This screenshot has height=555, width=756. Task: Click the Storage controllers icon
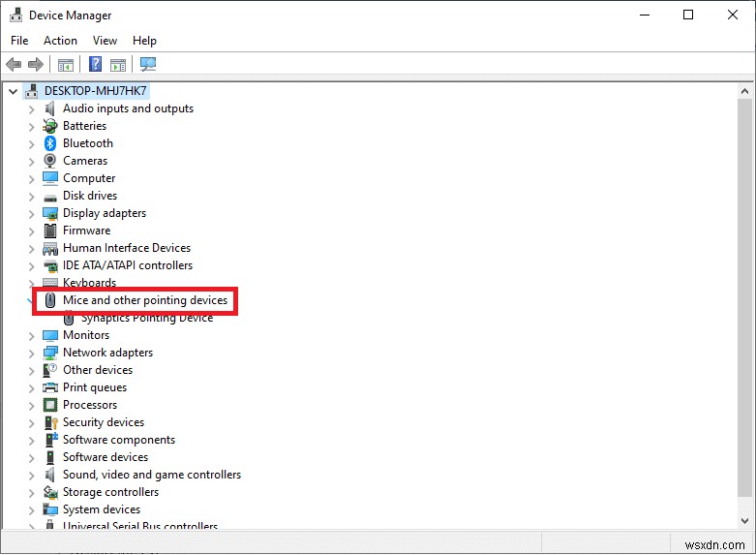pyautogui.click(x=50, y=492)
